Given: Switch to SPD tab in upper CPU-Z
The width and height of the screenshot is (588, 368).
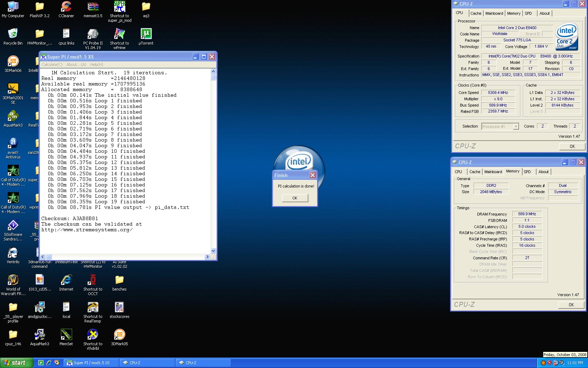Looking at the screenshot, I should click(528, 13).
